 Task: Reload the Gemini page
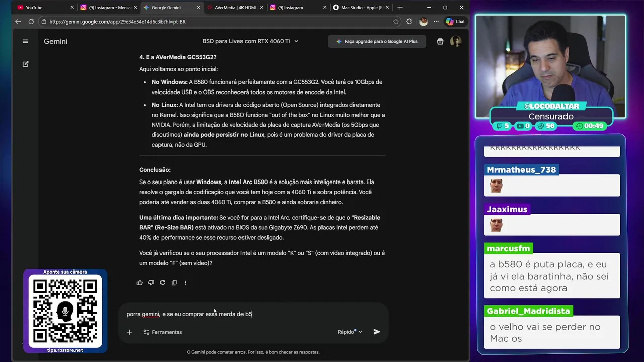coord(31,22)
